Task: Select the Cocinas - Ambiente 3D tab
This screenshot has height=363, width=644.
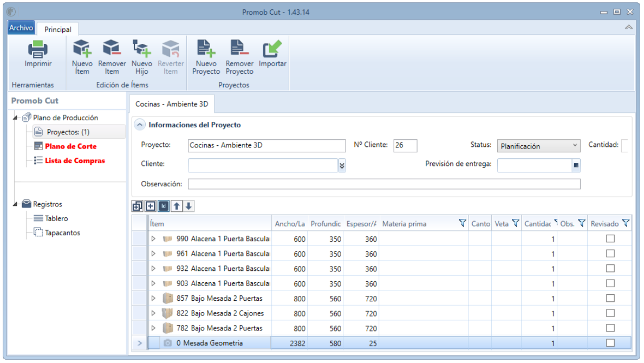Action: point(172,104)
